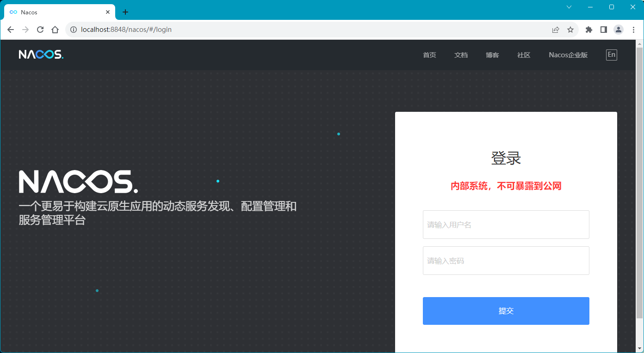
Task: Click the scrollbar up arrow
Action: click(640, 44)
